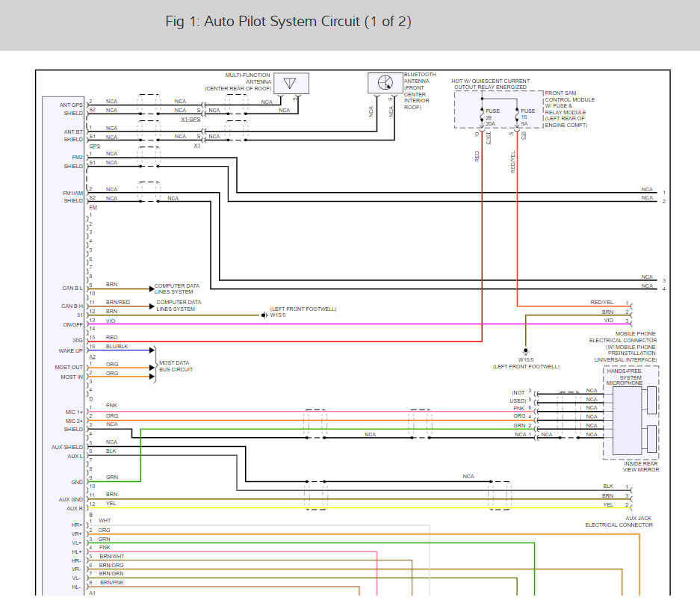The height and width of the screenshot is (612, 700).
Task: Select the 'BRN/GRN' wire label
Action: [111, 574]
